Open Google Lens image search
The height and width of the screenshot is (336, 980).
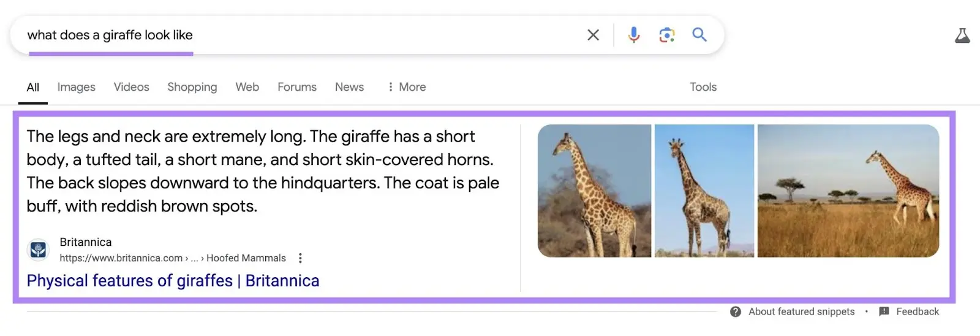[x=666, y=35]
